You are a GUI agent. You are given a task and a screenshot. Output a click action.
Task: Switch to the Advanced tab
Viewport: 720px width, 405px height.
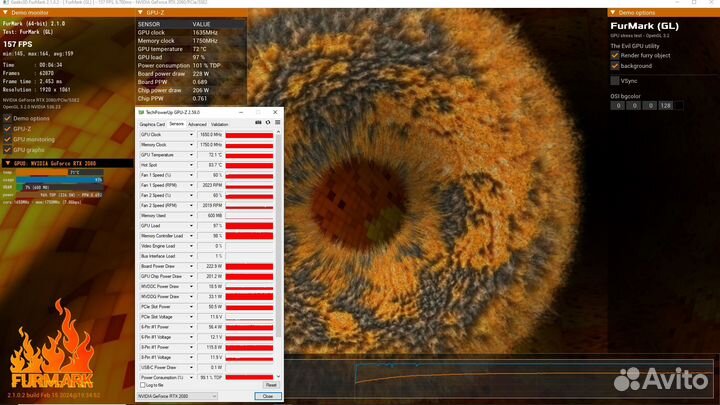197,124
